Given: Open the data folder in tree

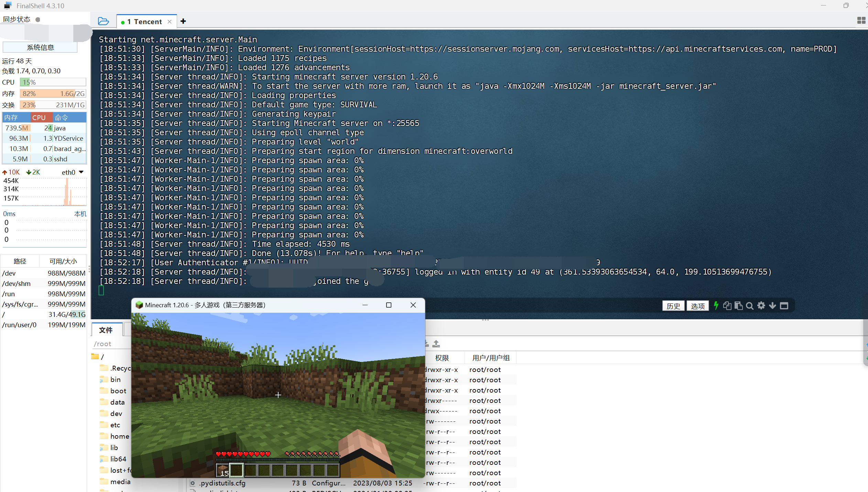Looking at the screenshot, I should click(x=112, y=402).
